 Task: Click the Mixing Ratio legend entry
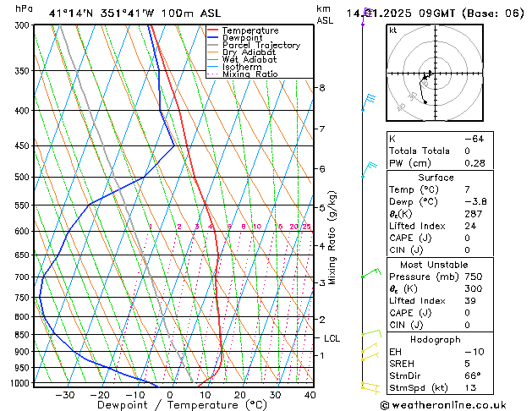tap(250, 74)
